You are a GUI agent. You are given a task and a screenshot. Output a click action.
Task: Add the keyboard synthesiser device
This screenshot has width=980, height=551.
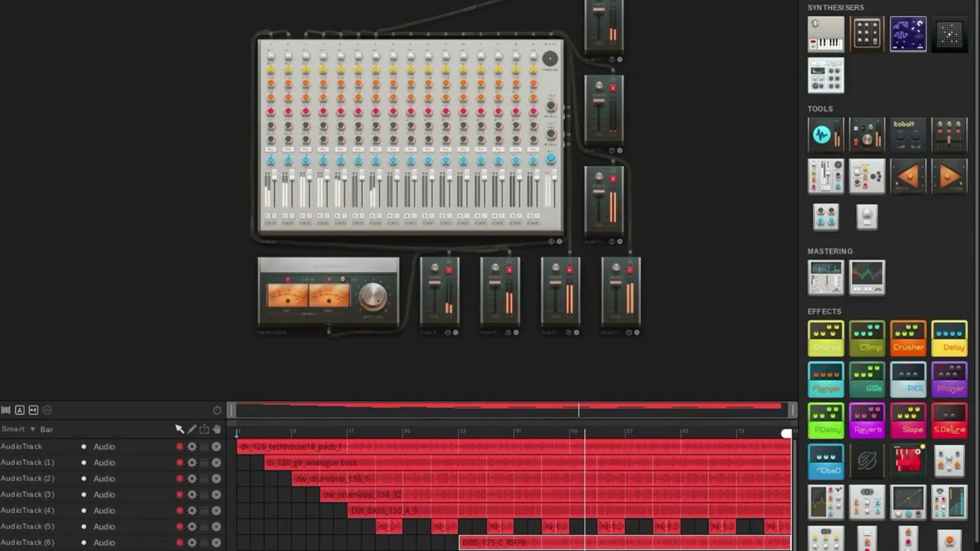click(x=825, y=34)
